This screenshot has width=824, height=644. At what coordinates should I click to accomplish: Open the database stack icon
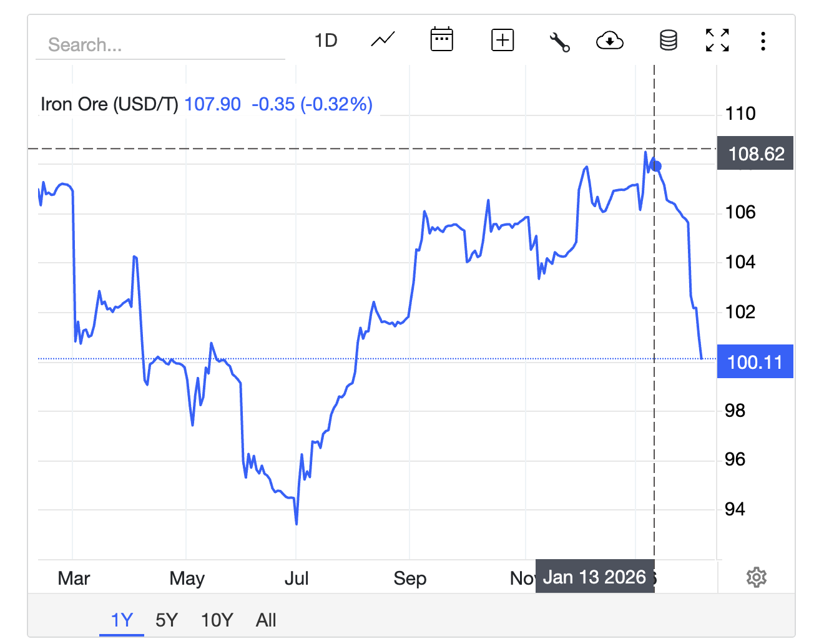click(x=668, y=41)
